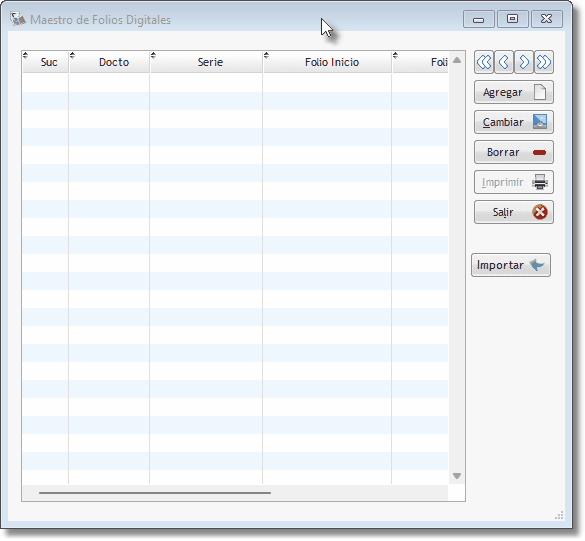
Task: Click the Imprimir printer button
Action: tap(514, 182)
